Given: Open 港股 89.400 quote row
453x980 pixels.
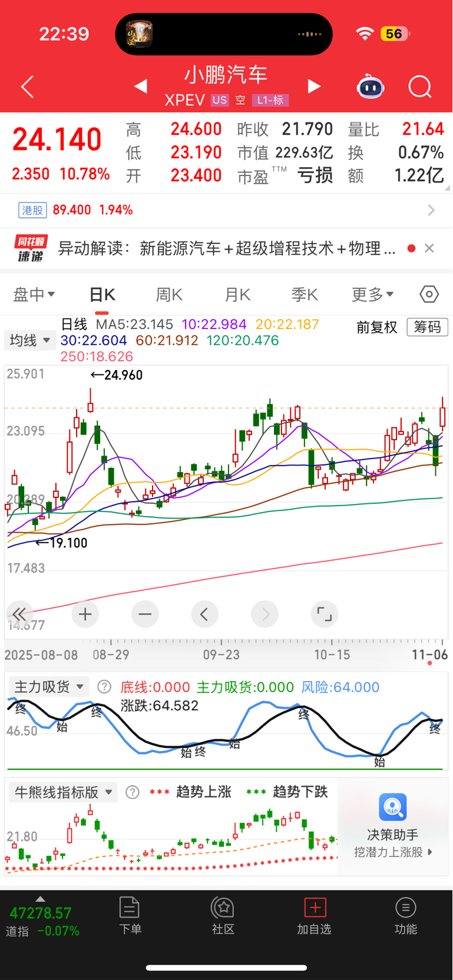Looking at the screenshot, I should click(226, 210).
